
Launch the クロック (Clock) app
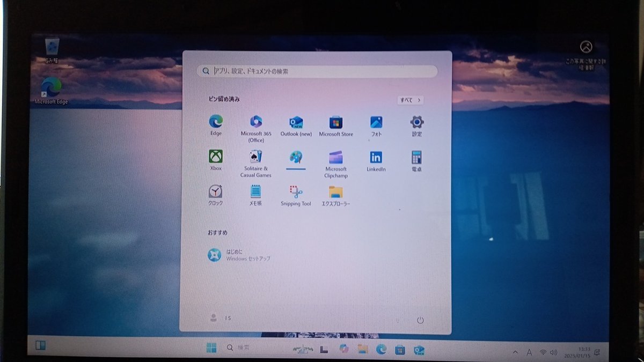[215, 195]
